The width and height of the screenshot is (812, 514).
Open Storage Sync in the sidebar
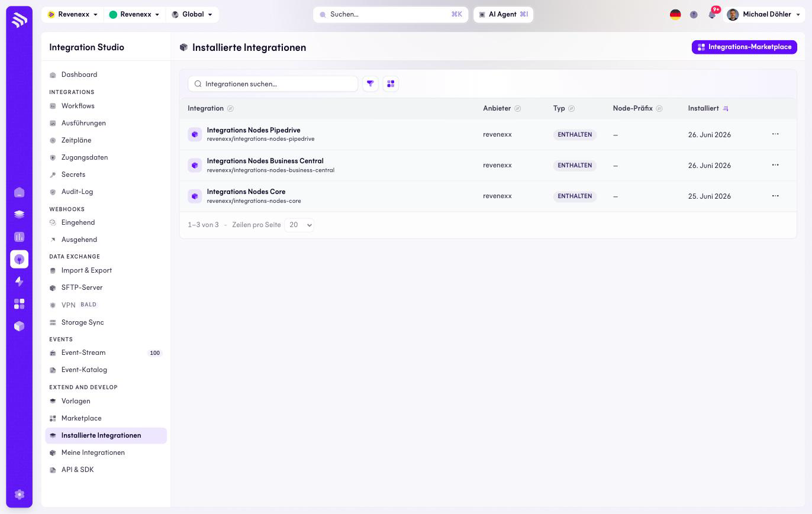coord(106,323)
